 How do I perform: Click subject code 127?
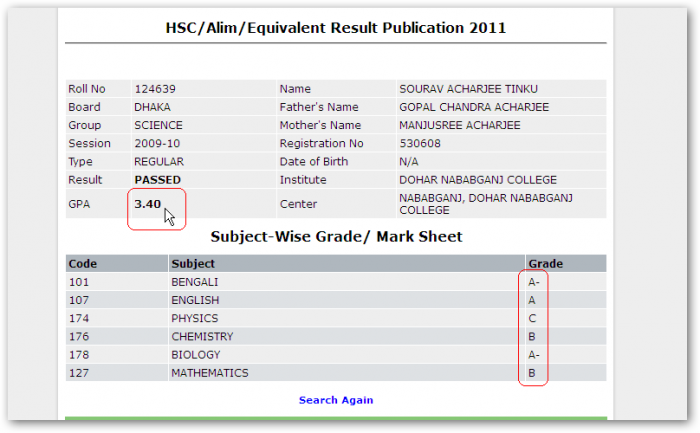[79, 373]
